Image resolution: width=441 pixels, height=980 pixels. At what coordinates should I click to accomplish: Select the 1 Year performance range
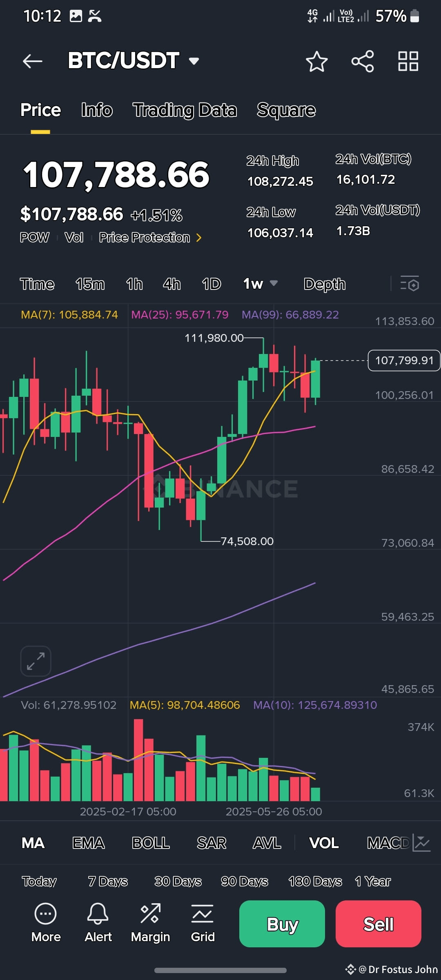[373, 881]
